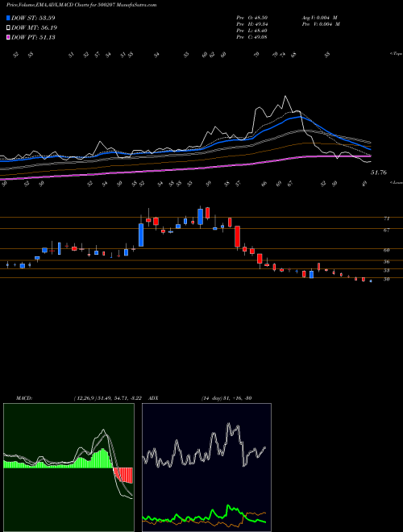
Task: Click the red MACD histogram bars
Action: [123, 475]
